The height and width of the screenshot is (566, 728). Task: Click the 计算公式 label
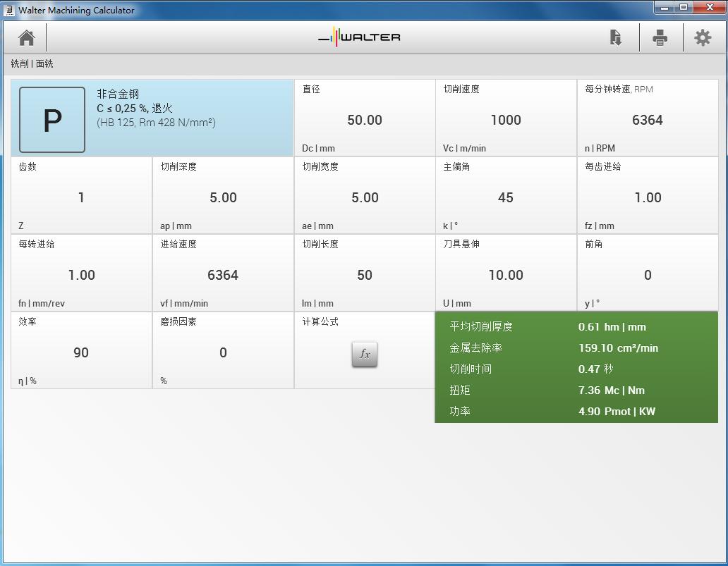pos(320,321)
